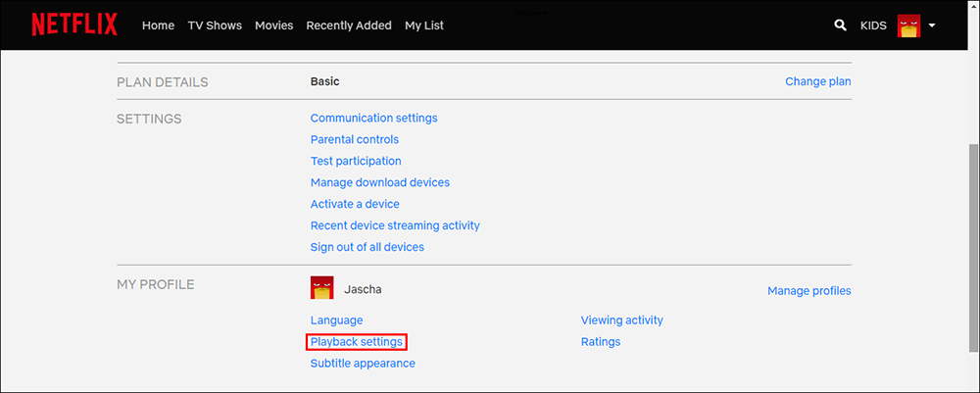Viewport: 980px width, 393px height.
Task: Click Change plan link
Action: coord(818,81)
